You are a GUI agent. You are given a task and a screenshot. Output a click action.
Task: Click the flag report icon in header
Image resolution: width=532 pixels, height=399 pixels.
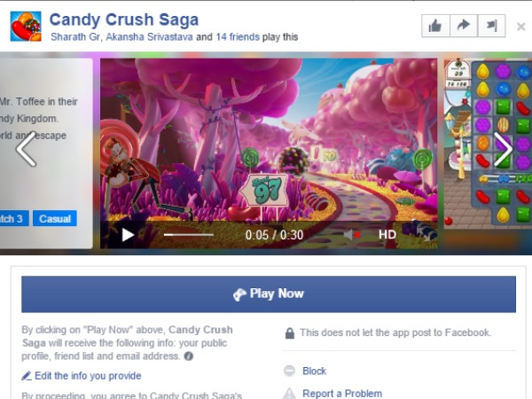point(491,26)
